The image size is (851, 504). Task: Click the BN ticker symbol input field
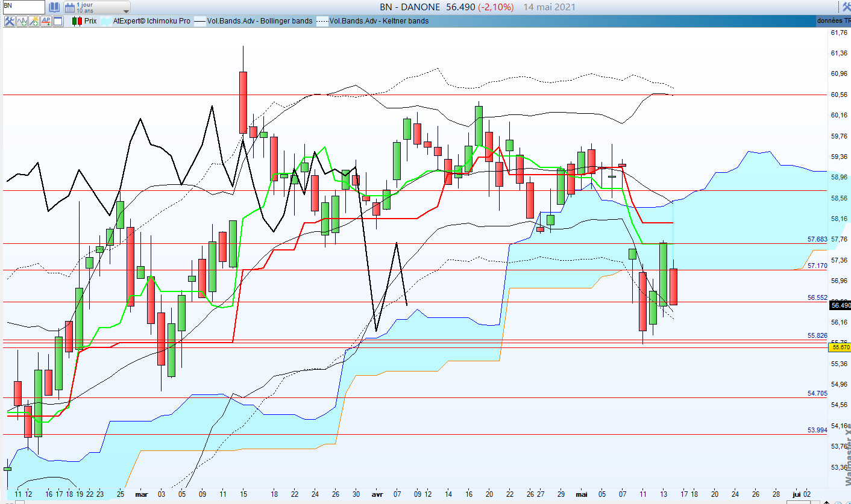[x=23, y=7]
